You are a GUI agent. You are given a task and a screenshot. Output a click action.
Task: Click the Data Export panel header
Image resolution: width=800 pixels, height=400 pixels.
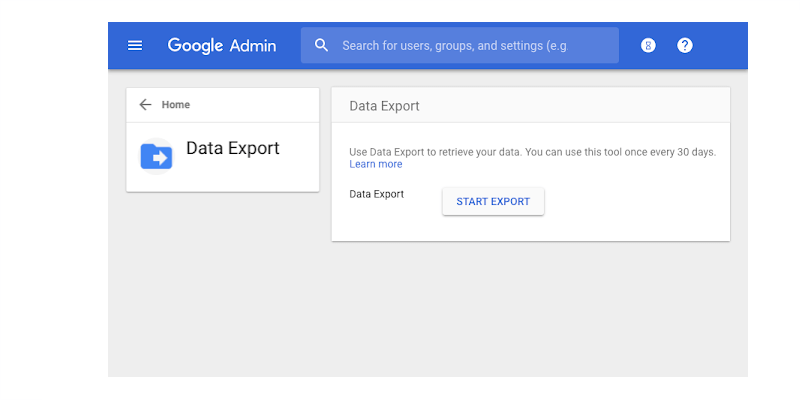click(x=385, y=106)
